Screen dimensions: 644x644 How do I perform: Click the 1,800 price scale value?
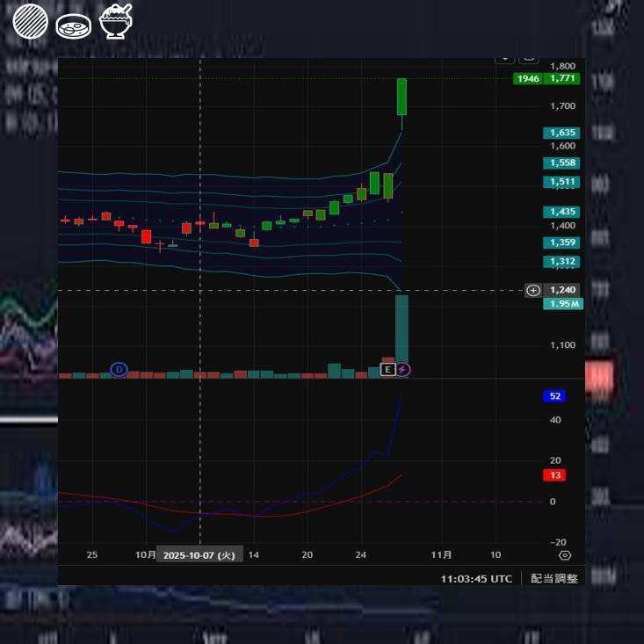click(x=562, y=66)
